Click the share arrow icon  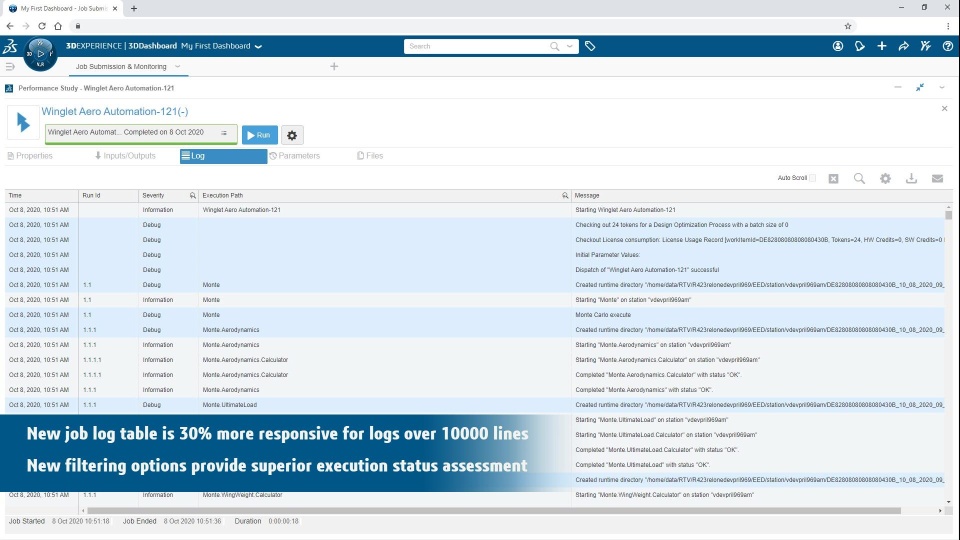click(904, 46)
